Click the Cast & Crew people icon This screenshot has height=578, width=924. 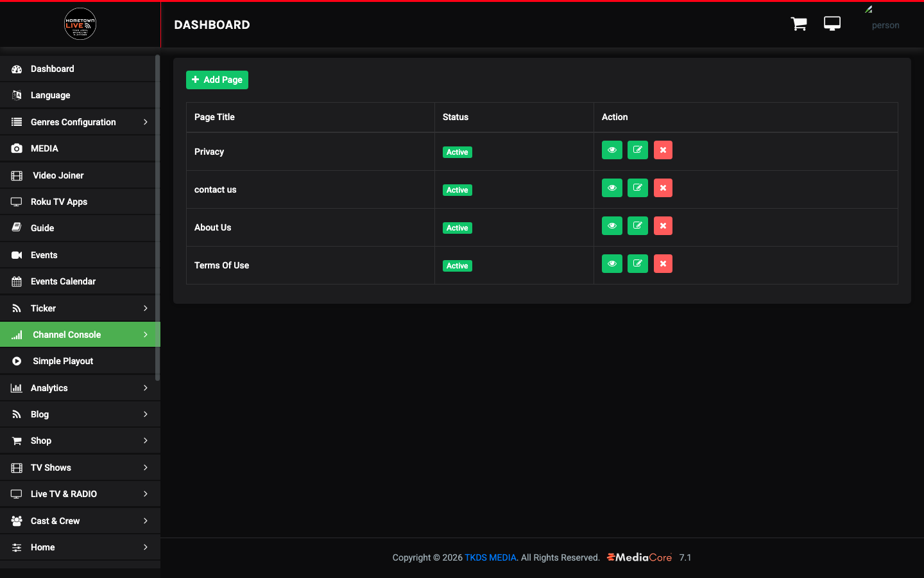tap(17, 521)
